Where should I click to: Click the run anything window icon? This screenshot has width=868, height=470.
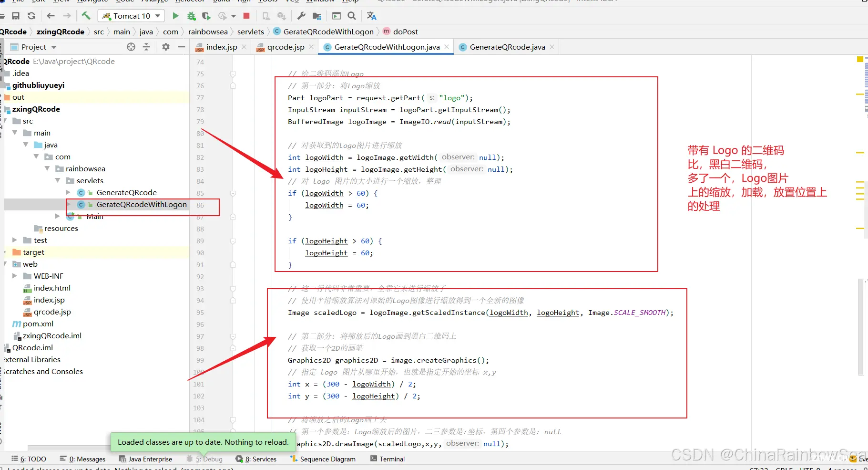[x=337, y=16]
